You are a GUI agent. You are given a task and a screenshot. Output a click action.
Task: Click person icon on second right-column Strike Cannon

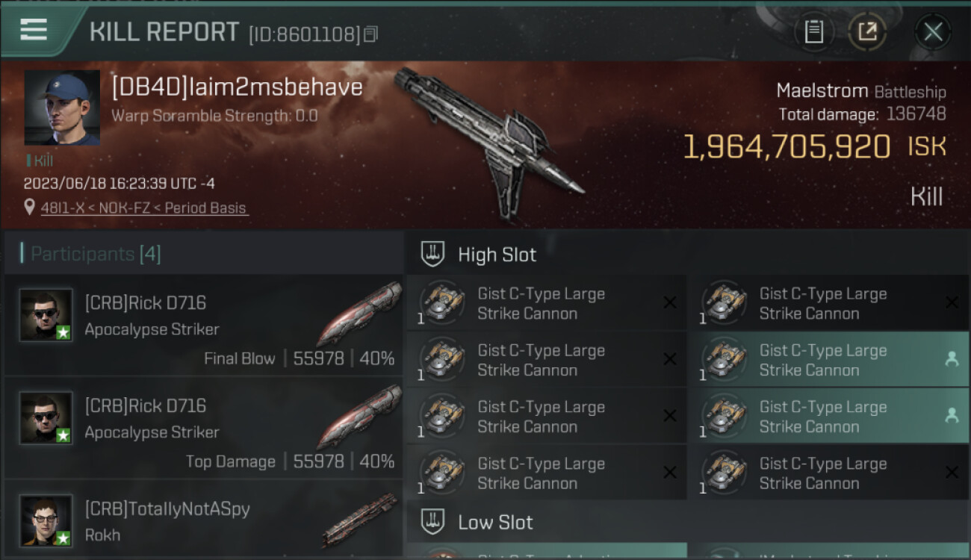(x=952, y=359)
